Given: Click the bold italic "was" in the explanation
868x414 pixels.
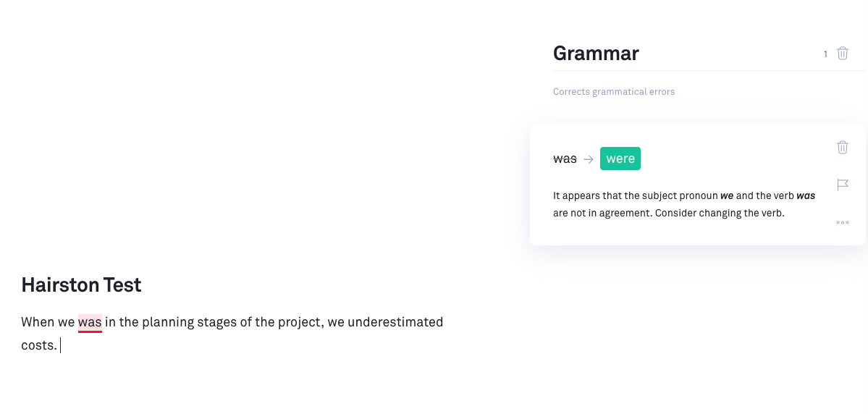Looking at the screenshot, I should point(806,196).
